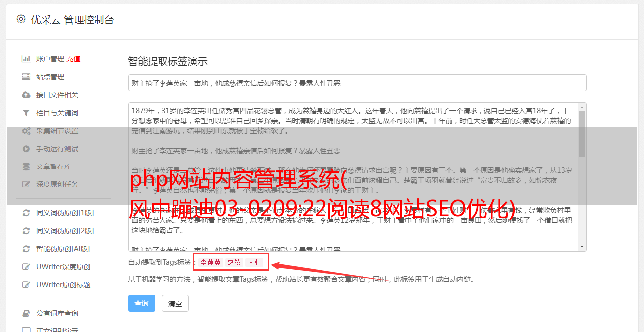Click the refresh icon next to 同义词伪原创[1版]
The width and height of the screenshot is (644, 332).
26,213
